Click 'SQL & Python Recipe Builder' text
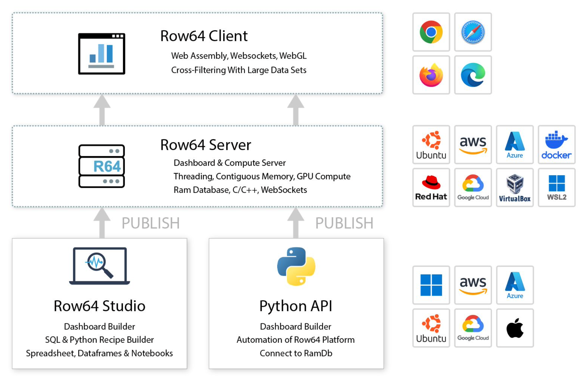Screen dimensions: 588x385 tap(100, 340)
